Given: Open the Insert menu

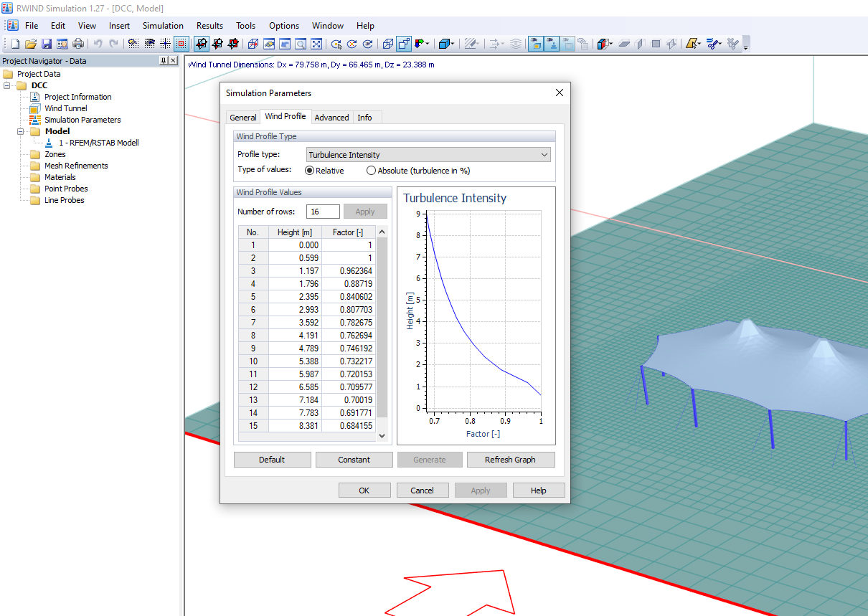Looking at the screenshot, I should pos(119,25).
